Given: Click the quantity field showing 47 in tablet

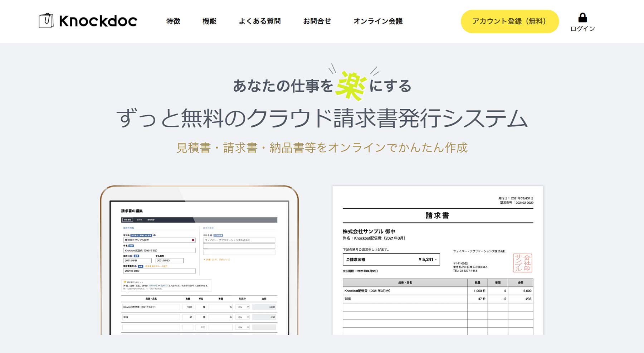Looking at the screenshot, I should 188,317.
